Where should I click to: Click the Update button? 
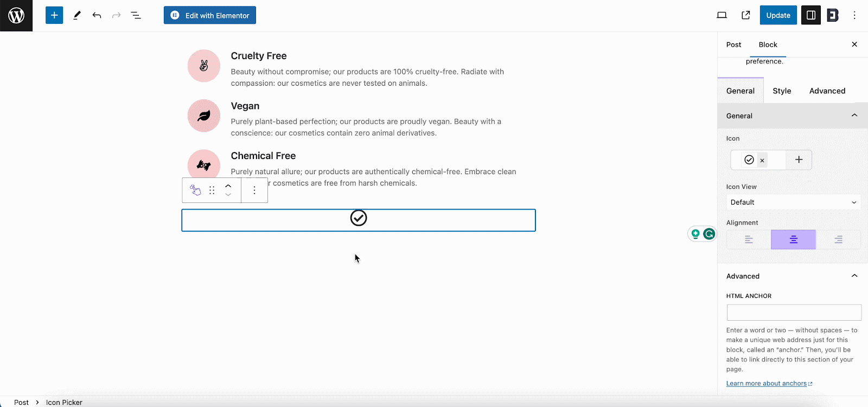[x=778, y=15]
